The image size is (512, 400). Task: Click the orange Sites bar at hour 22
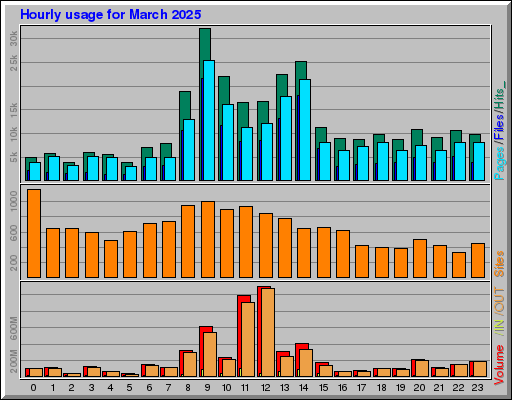tap(459, 265)
